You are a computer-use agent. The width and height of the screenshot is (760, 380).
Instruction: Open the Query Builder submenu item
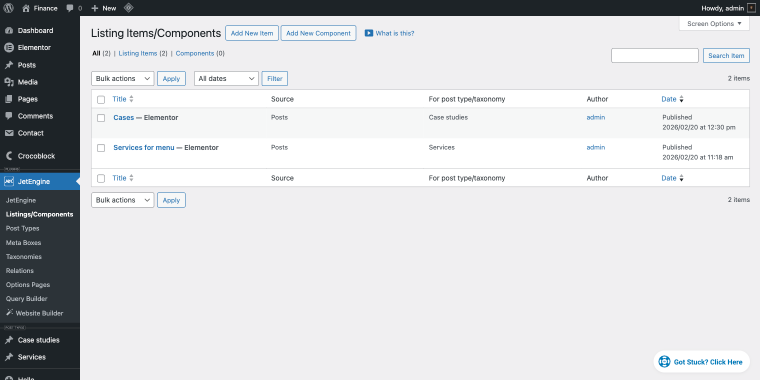pos(27,299)
